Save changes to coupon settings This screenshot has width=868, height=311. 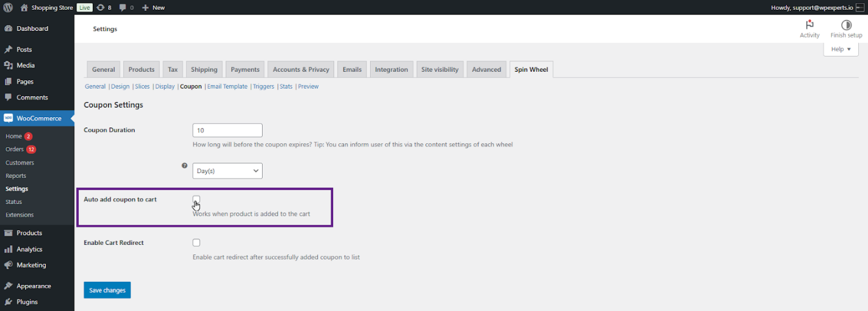(x=107, y=290)
